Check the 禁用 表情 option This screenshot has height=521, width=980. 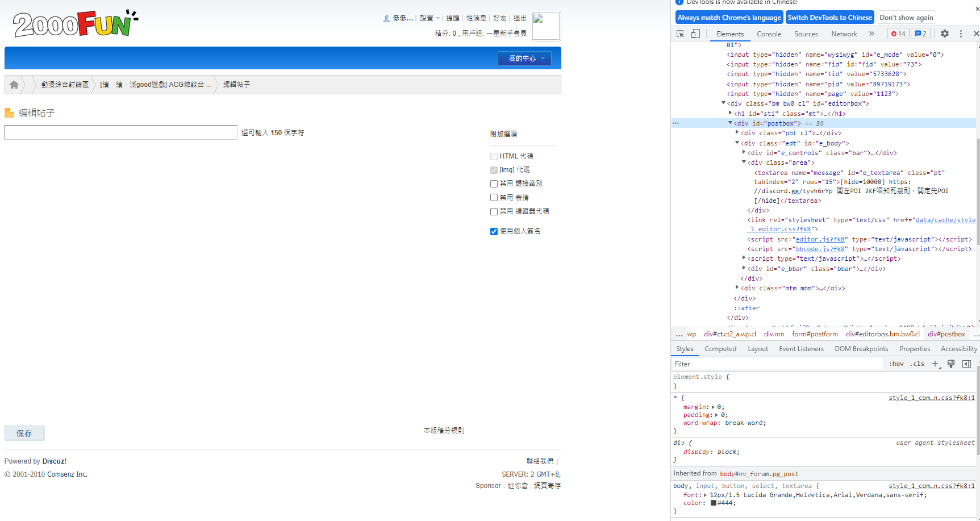(x=494, y=198)
